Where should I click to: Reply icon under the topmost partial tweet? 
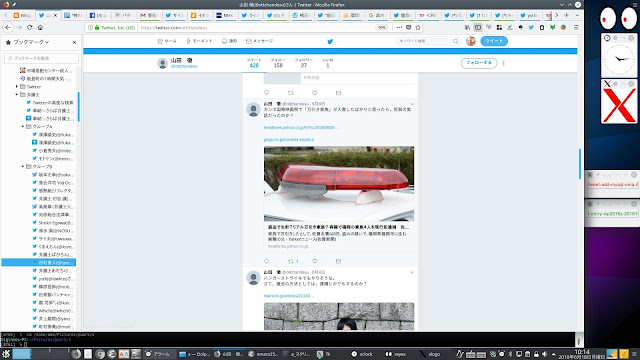tap(267, 93)
